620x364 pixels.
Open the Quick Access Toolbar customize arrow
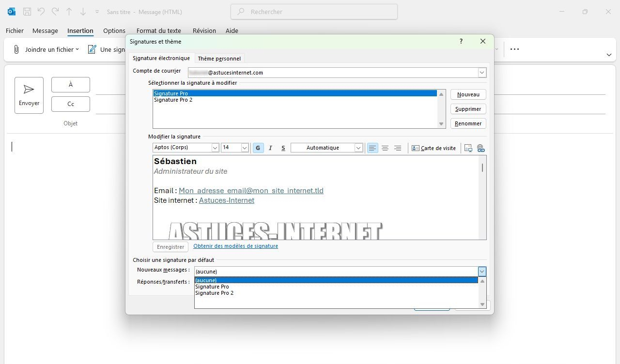pos(97,12)
